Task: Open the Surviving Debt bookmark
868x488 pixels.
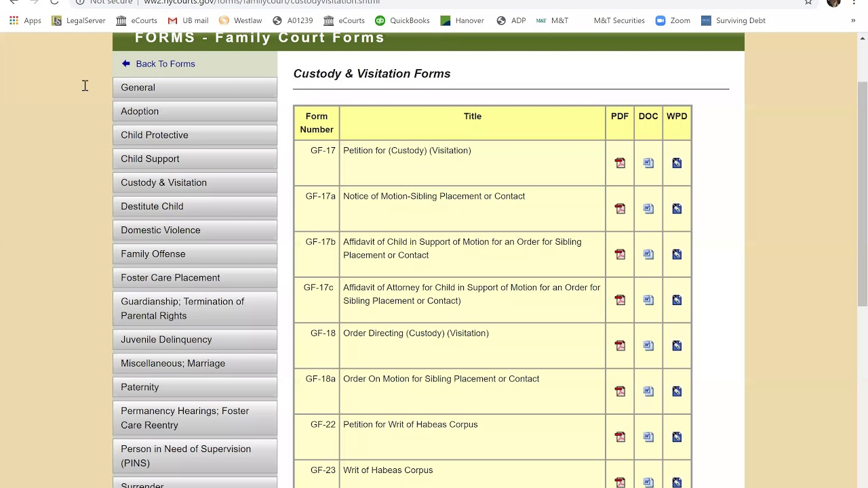Action: pos(733,20)
